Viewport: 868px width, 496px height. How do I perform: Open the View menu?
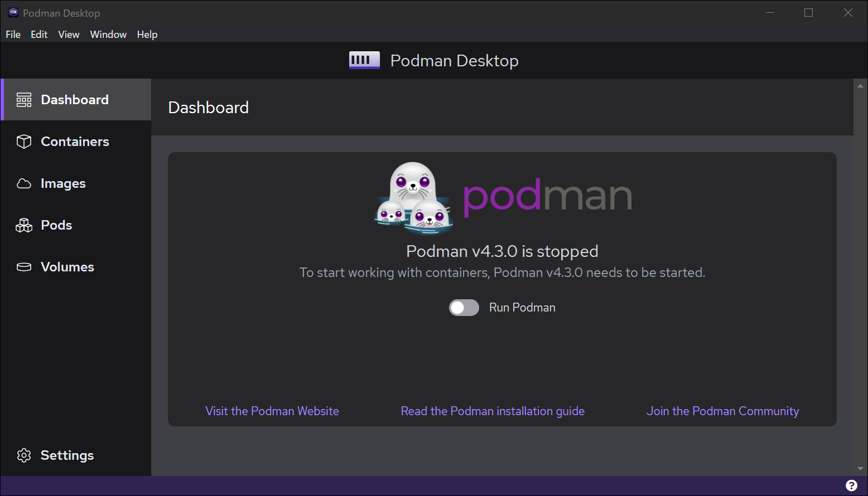tap(69, 35)
